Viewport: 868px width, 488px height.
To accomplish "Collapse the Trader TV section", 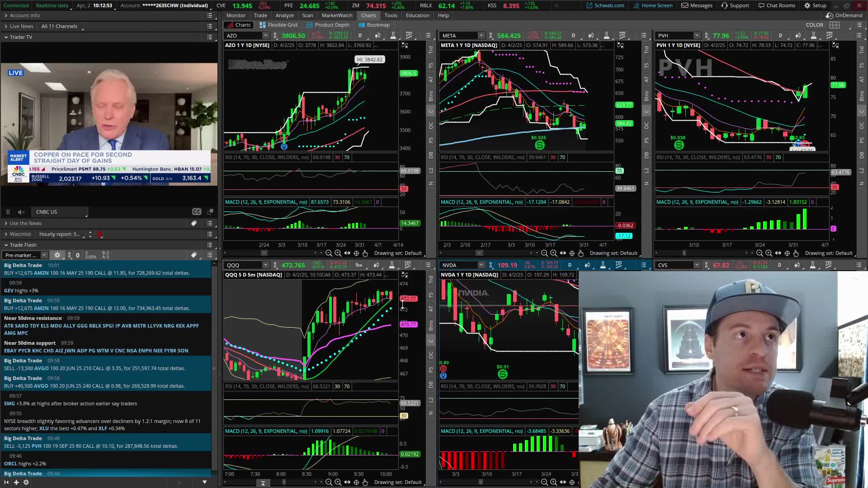I will coord(6,37).
